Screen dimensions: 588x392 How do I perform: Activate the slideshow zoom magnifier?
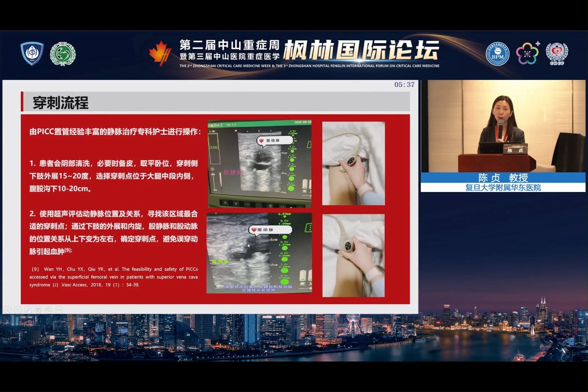(x=48, y=310)
